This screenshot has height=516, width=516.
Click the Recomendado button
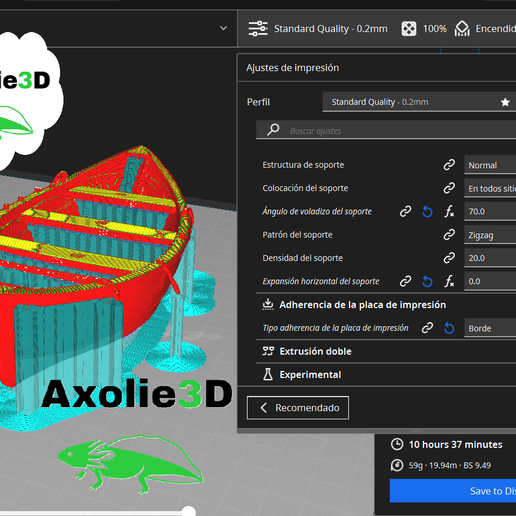point(298,408)
